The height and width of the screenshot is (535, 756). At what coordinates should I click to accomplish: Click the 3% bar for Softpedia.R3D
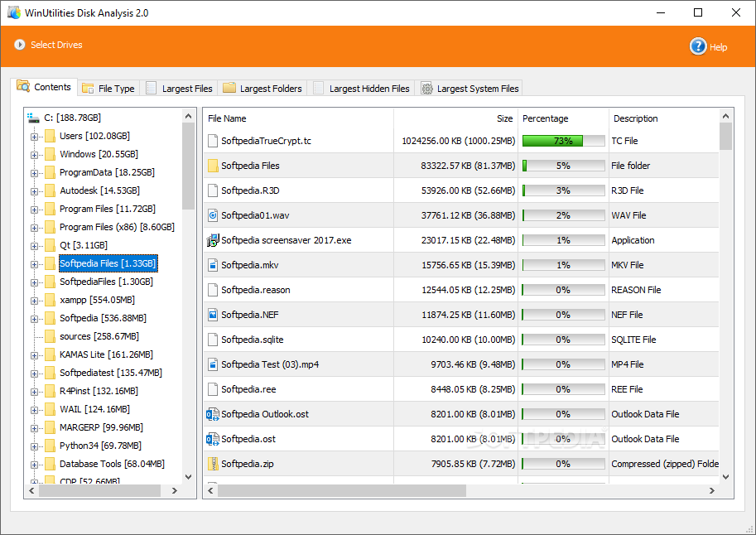tap(564, 190)
